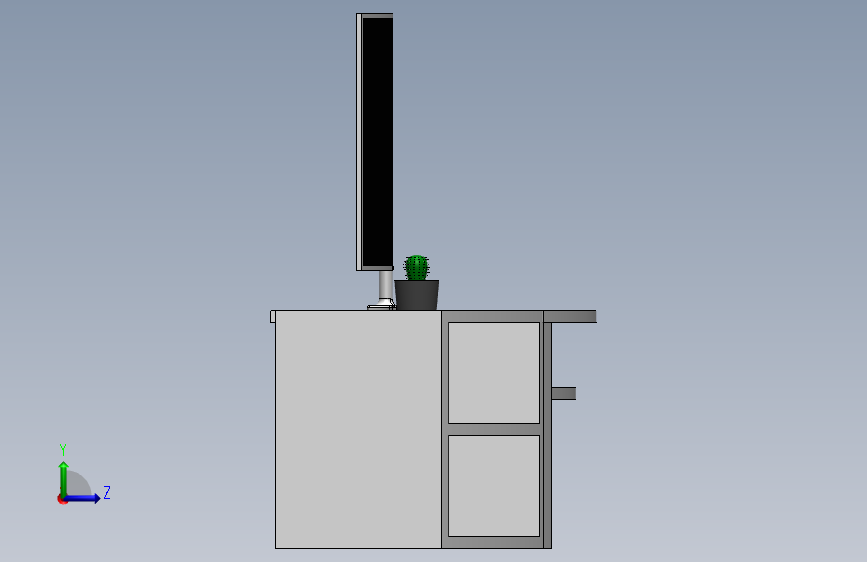The image size is (867, 562).
Task: Select the large desk side panel
Action: pyautogui.click(x=358, y=429)
